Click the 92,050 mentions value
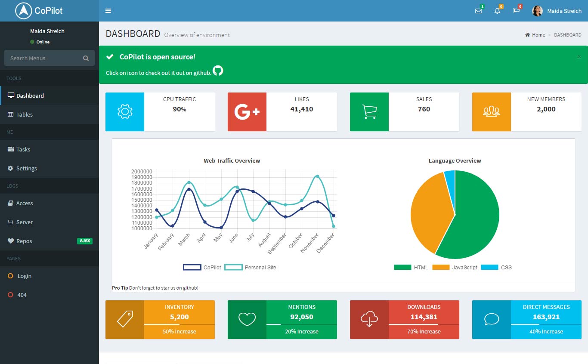The width and height of the screenshot is (588, 364). pos(302,317)
